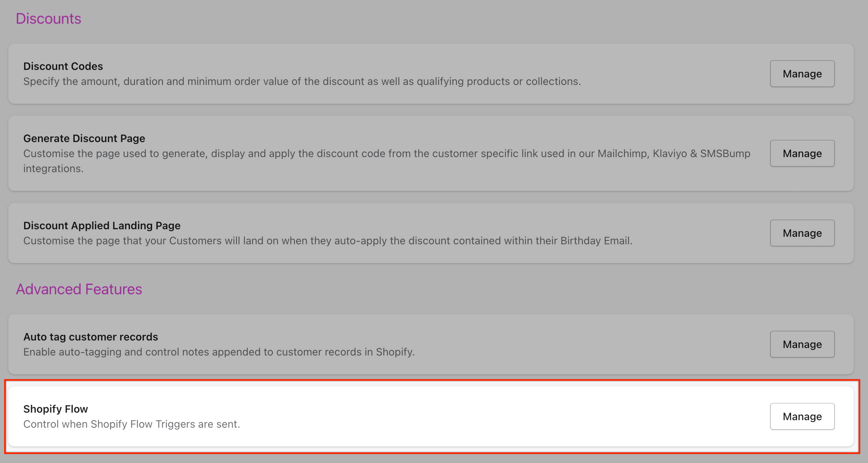Click the Shopify Flow Triggers description
Screen dimensions: 868x463
pos(131,424)
